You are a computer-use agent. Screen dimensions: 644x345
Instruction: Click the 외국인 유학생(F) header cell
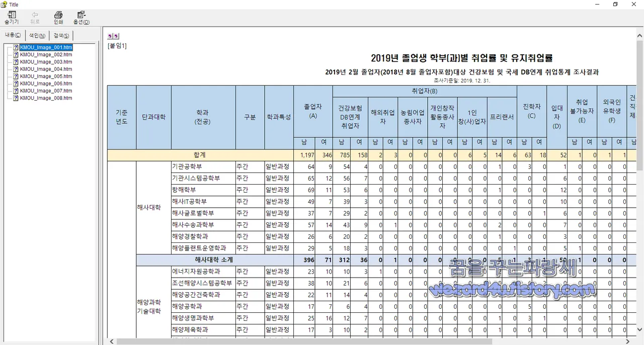pyautogui.click(x=611, y=111)
